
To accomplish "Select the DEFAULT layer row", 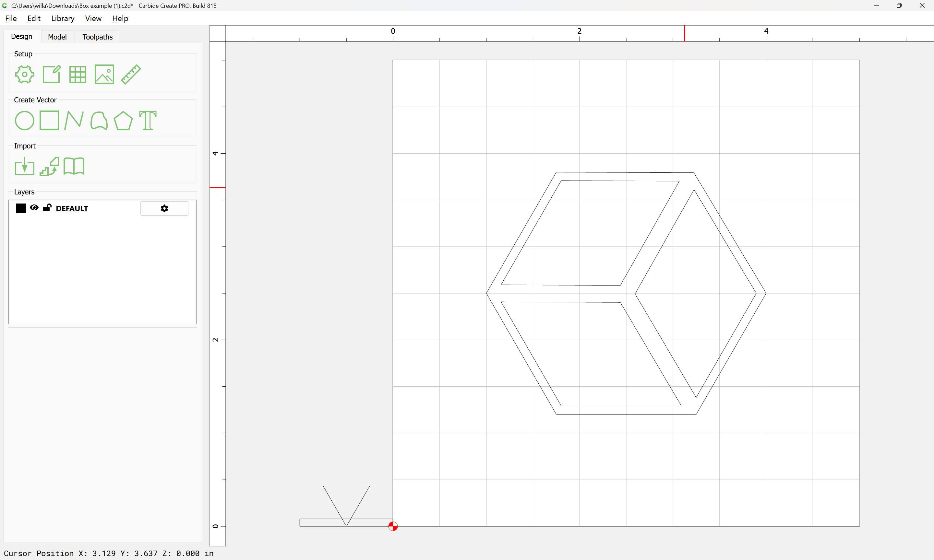I will 102,208.
